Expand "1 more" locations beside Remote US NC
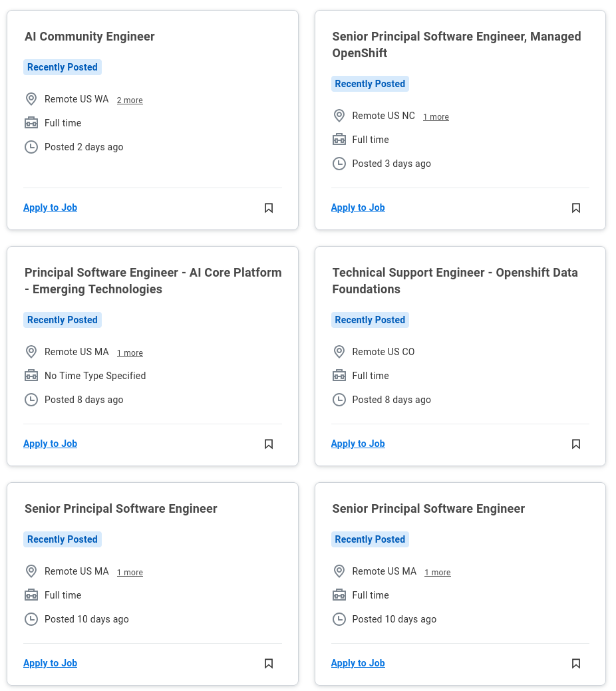The image size is (616, 691). pyautogui.click(x=436, y=117)
